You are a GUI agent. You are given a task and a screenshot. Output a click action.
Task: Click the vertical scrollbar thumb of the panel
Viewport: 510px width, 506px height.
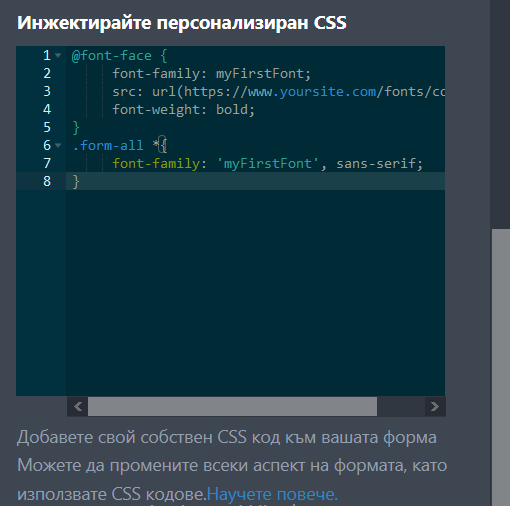pos(501,367)
